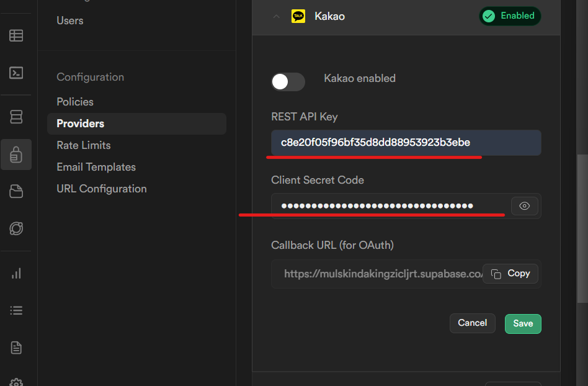Screen dimensions: 588x386
Task: Save the Kakao provider settings
Action: tap(523, 324)
